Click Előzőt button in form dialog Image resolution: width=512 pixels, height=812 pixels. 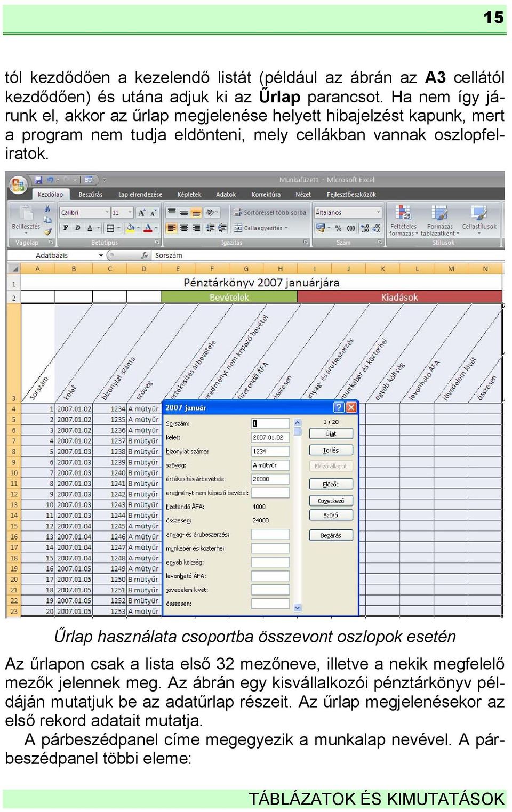(331, 485)
